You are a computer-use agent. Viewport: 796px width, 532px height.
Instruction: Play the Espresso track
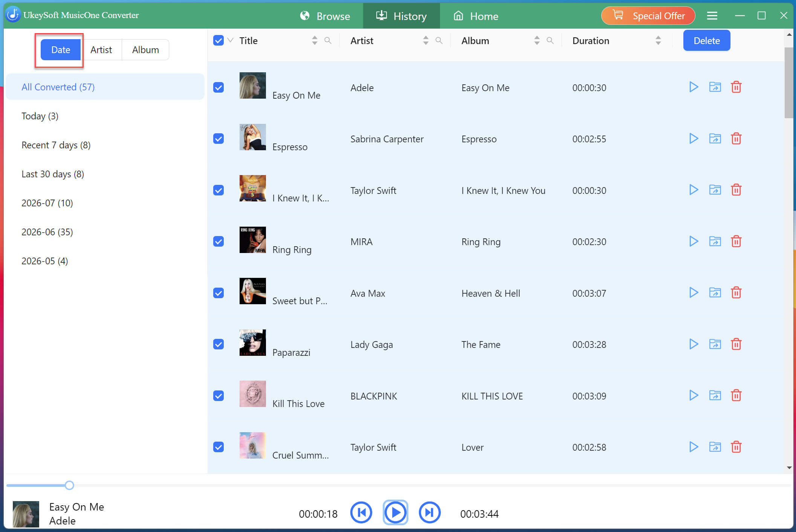[x=694, y=139]
